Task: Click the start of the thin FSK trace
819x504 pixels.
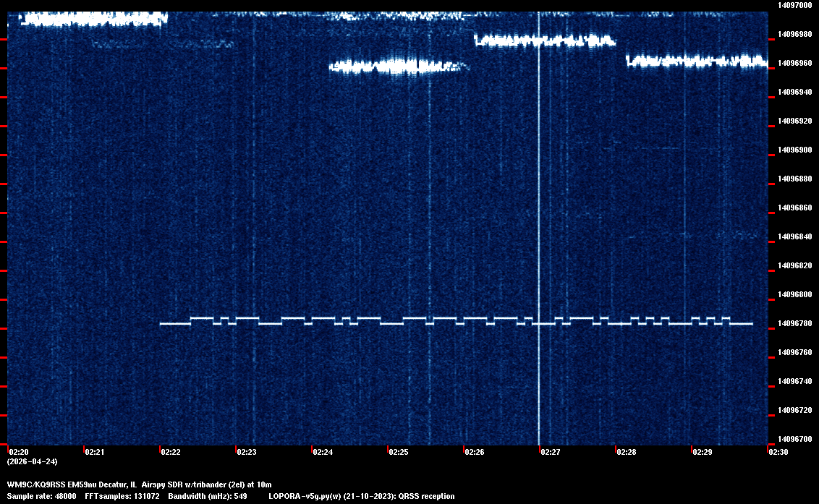Action: [161, 324]
